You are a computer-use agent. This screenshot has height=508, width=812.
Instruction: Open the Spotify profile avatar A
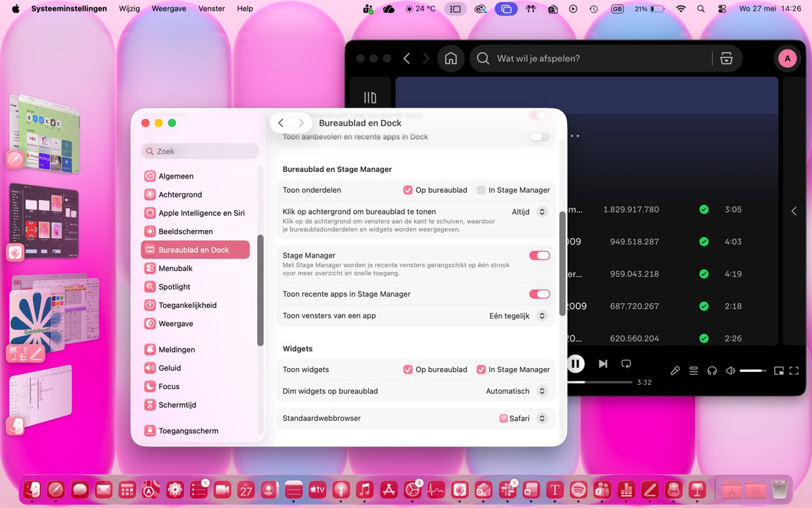coord(787,58)
